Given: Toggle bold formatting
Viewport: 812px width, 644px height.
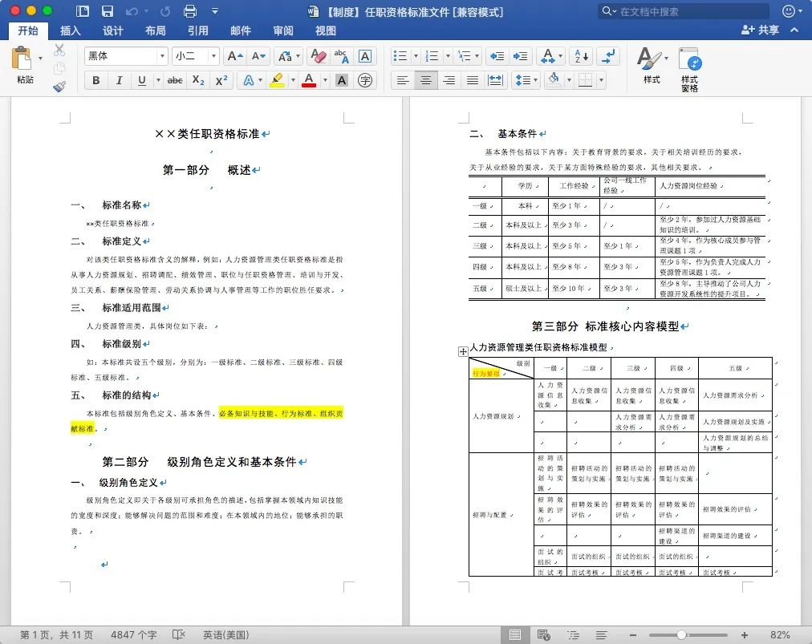Looking at the screenshot, I should coord(95,80).
